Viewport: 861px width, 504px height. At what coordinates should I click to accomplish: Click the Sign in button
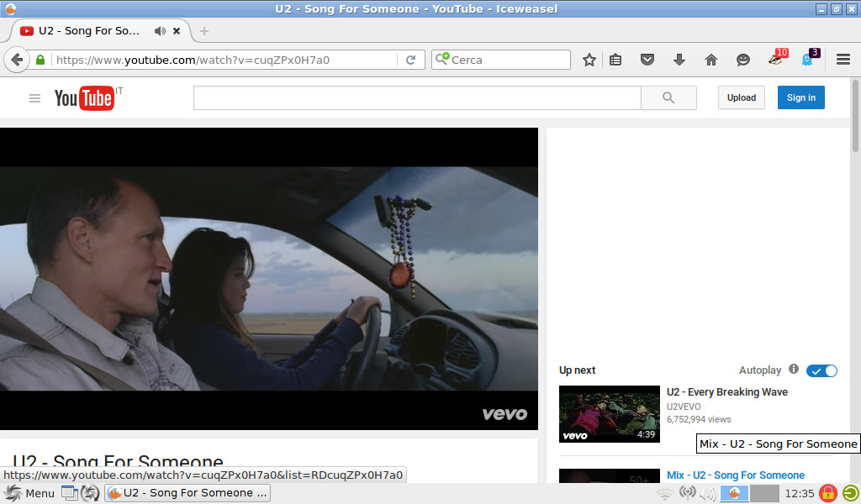click(x=801, y=97)
